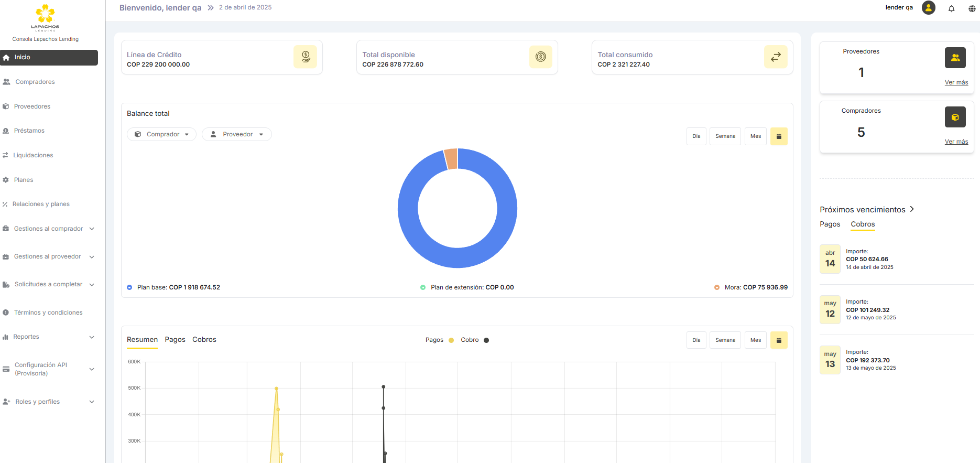This screenshot has height=463, width=980.
Task: Click the Proveedores card people icon
Action: click(955, 58)
